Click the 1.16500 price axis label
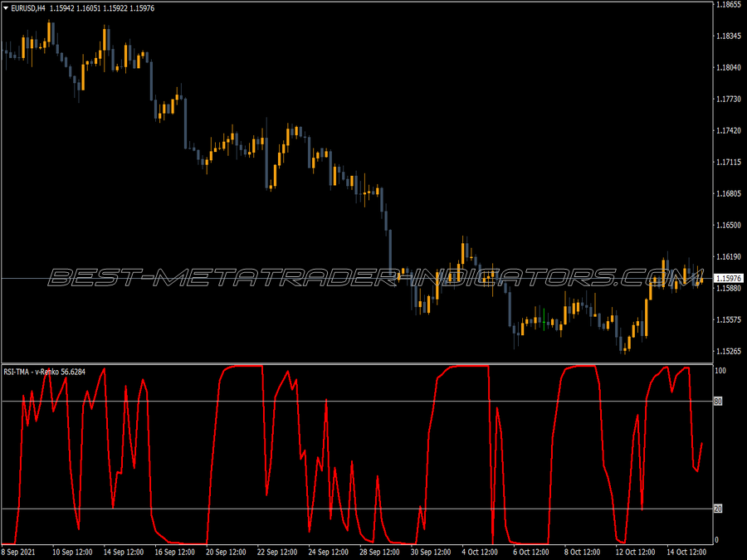 (729, 225)
